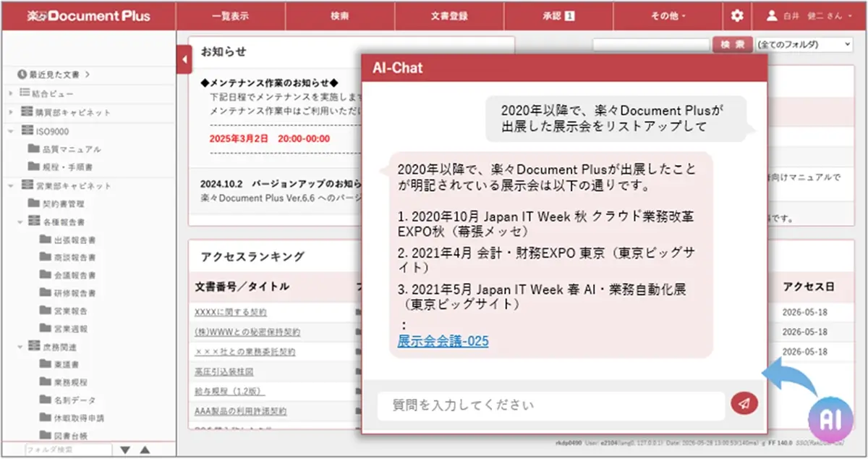
Task: Click the AI-Chat window title bar
Action: [x=563, y=67]
